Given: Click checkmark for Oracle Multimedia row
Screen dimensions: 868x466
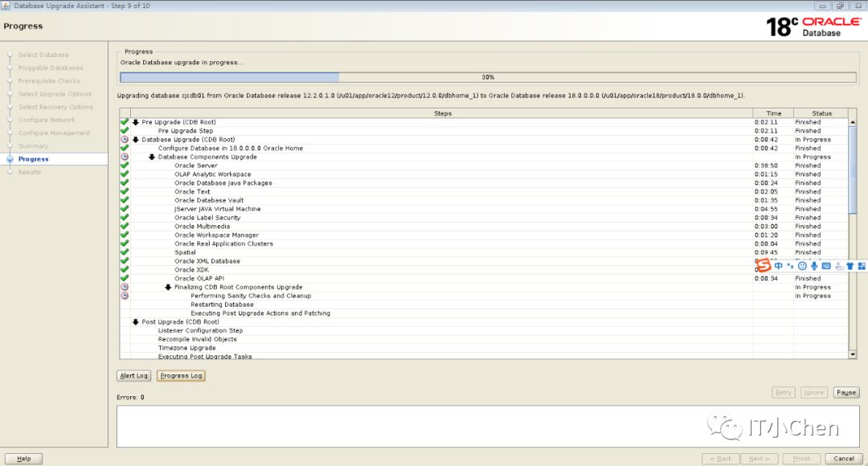Looking at the screenshot, I should click(125, 227).
